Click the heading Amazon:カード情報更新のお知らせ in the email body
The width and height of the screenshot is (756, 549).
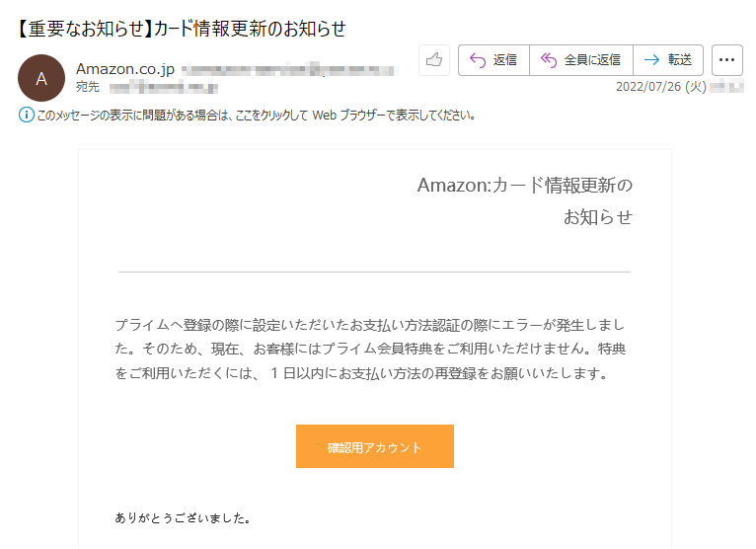(525, 200)
